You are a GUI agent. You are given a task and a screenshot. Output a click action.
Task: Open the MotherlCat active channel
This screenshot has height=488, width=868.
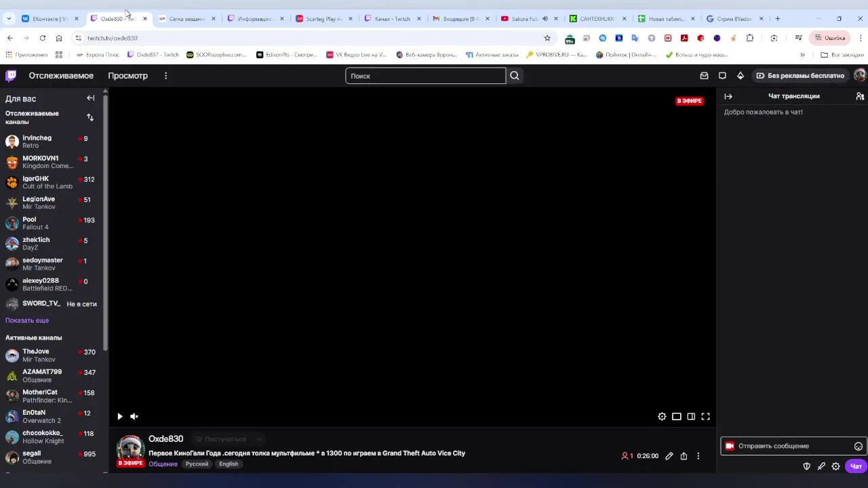[x=51, y=396]
